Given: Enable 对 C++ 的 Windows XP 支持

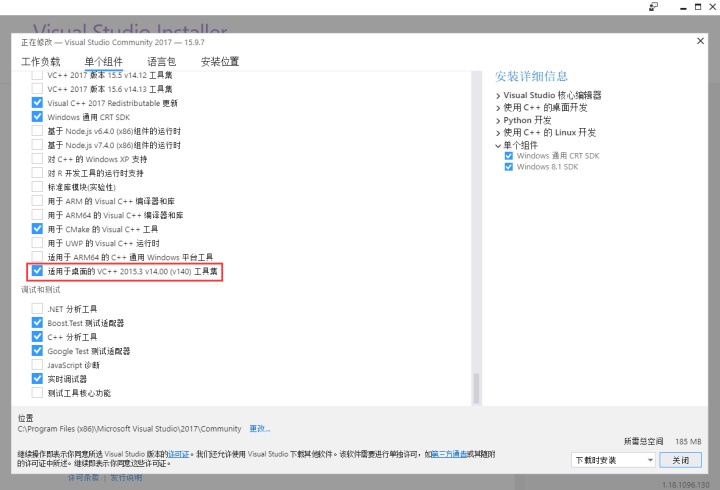Looking at the screenshot, I should click(x=37, y=159).
